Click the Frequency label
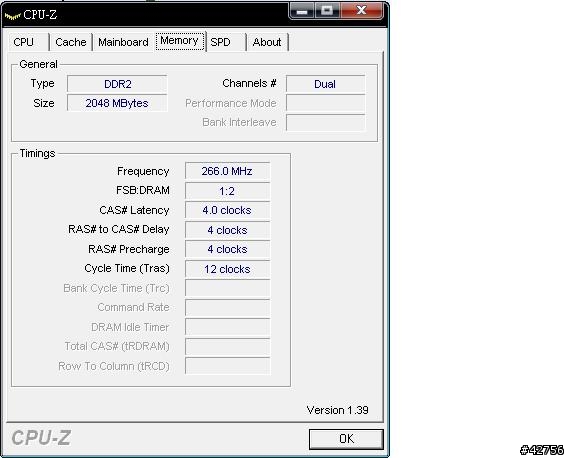This screenshot has height=458, width=569. (x=143, y=171)
